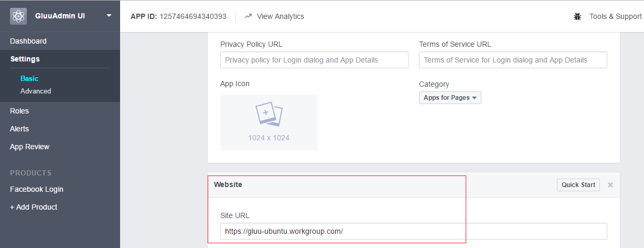Open Dashboard in the sidebar
Screen dimensions: 644x248
click(x=28, y=41)
